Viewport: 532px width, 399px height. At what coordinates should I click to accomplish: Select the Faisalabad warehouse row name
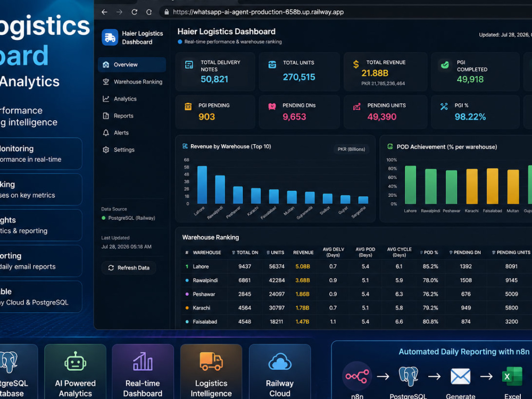[205, 322]
